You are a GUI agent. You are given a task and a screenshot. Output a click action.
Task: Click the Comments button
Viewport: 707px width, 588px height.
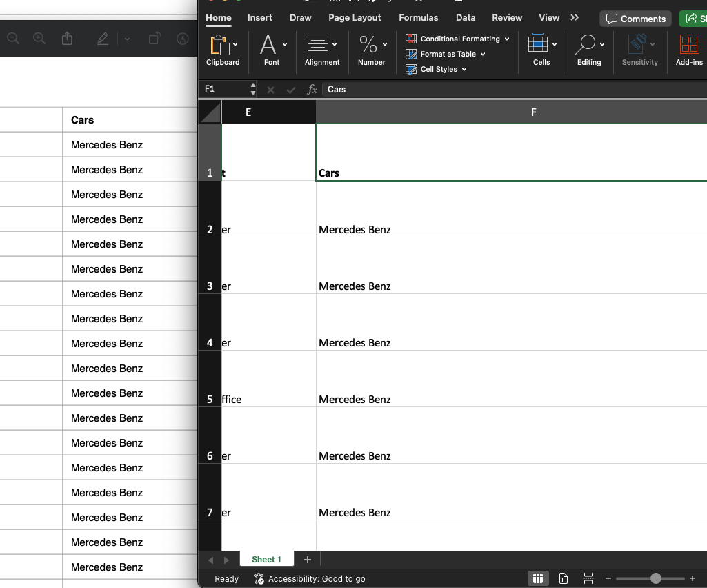click(x=635, y=19)
